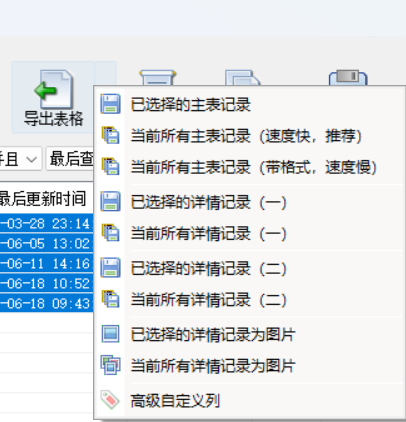Select the row dated 06-18 09:43
406x422 pixels.
tap(46, 303)
